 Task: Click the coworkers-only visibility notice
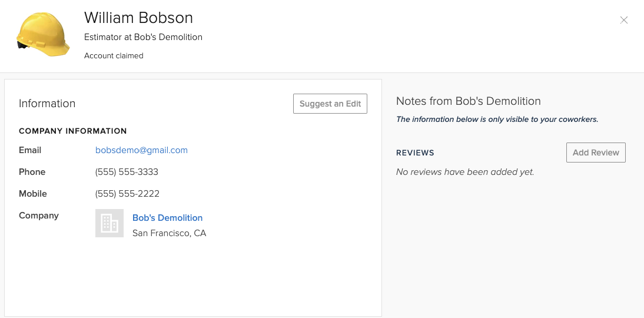pos(497,120)
